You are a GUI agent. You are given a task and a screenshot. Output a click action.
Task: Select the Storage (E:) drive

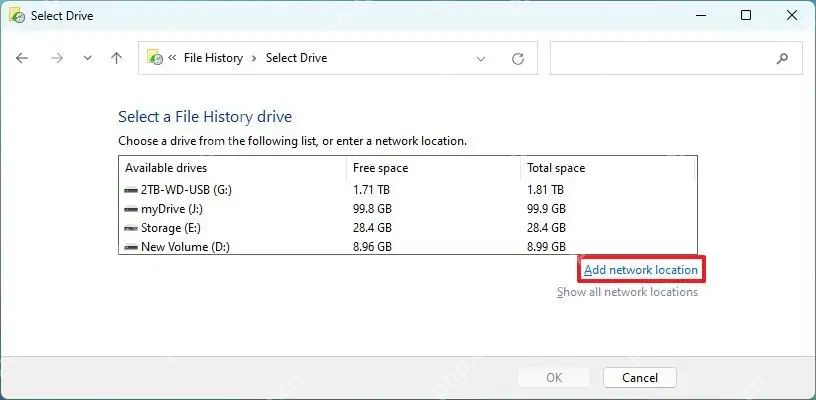(x=407, y=228)
